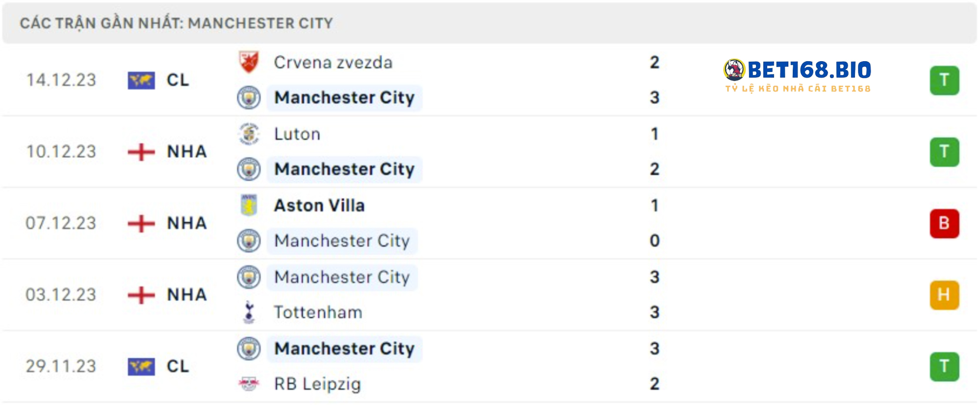Select the Tottenham team name
Screen dimensions: 980x405
point(318,312)
